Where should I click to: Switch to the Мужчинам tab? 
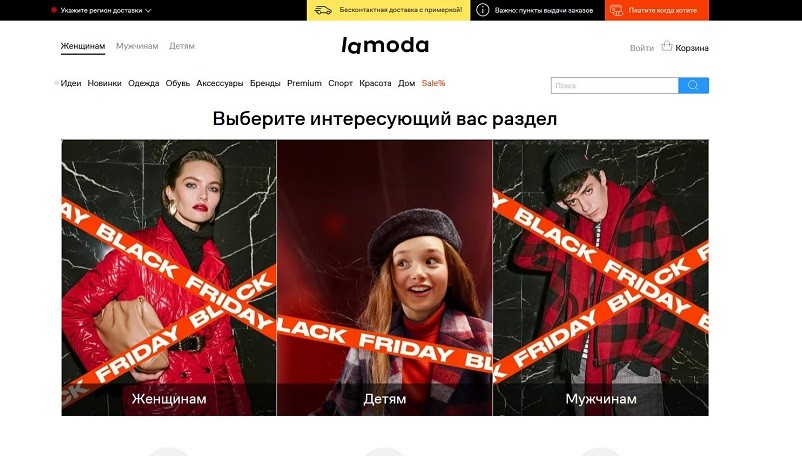[x=137, y=46]
